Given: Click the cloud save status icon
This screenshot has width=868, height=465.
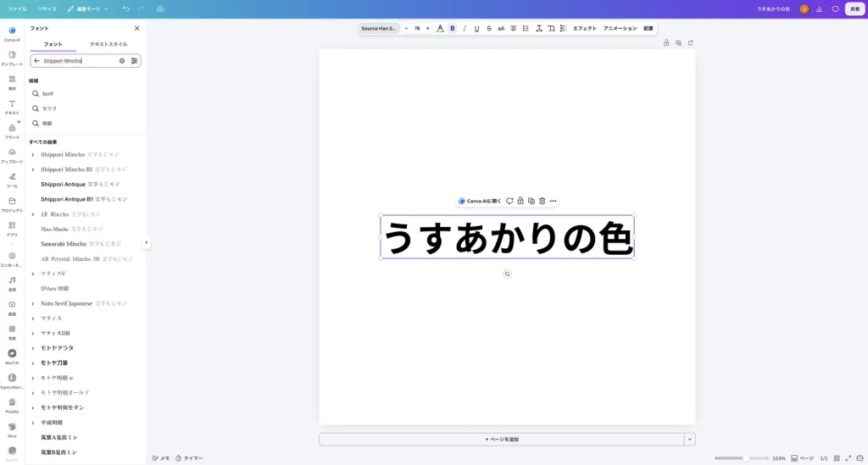Looking at the screenshot, I should tap(160, 8).
